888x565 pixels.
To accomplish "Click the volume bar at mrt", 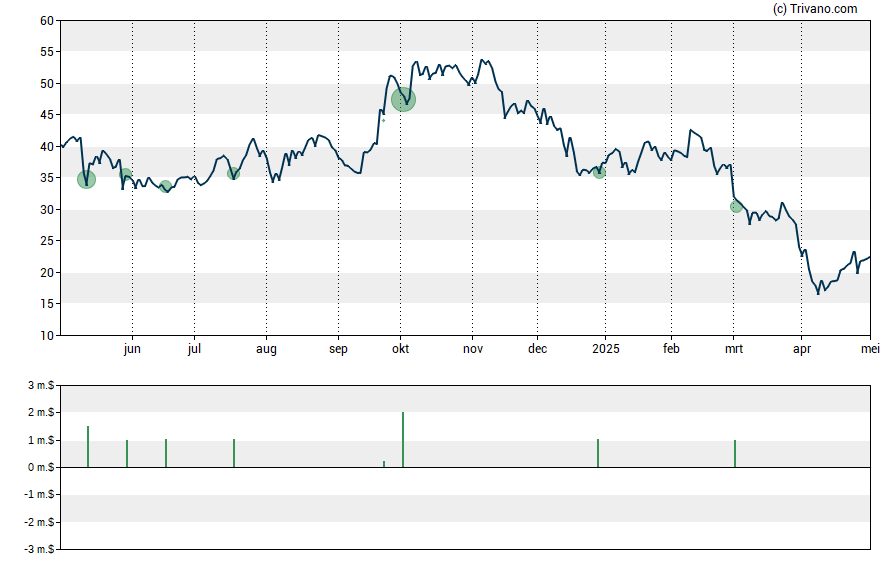I will pos(735,454).
